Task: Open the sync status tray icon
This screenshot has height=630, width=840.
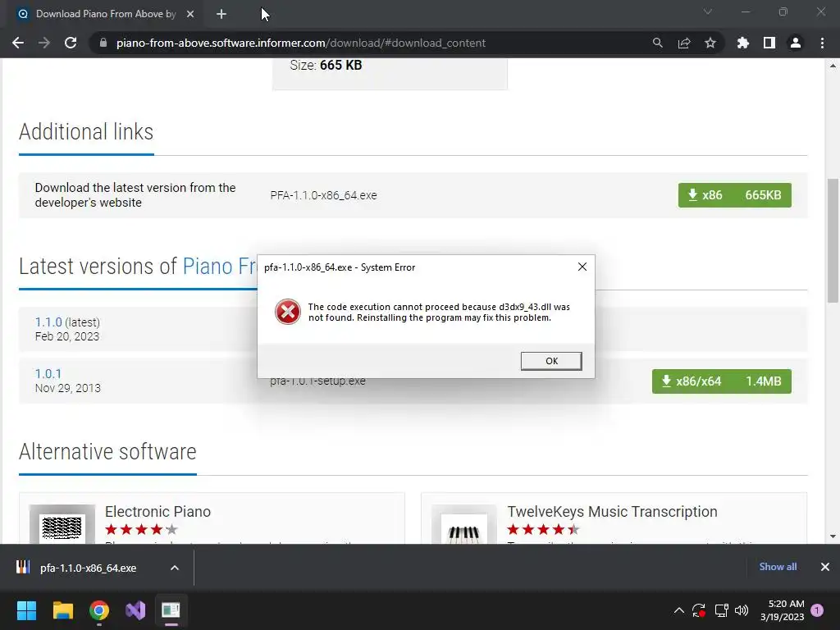Action: 699,610
